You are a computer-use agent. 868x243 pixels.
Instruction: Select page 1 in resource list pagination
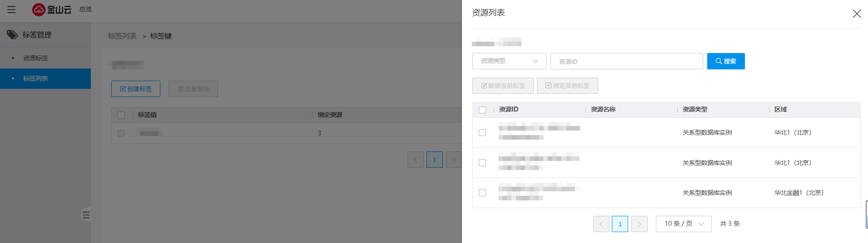620,224
